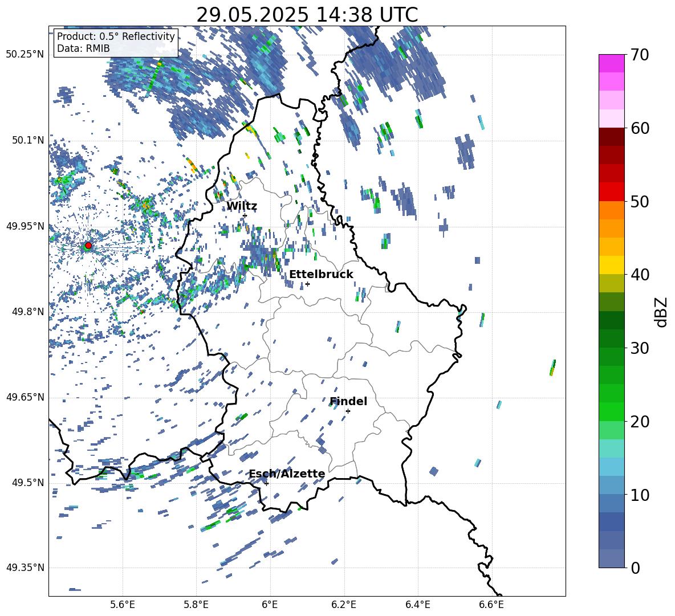Click the 6.6°E longitude label

491,605
